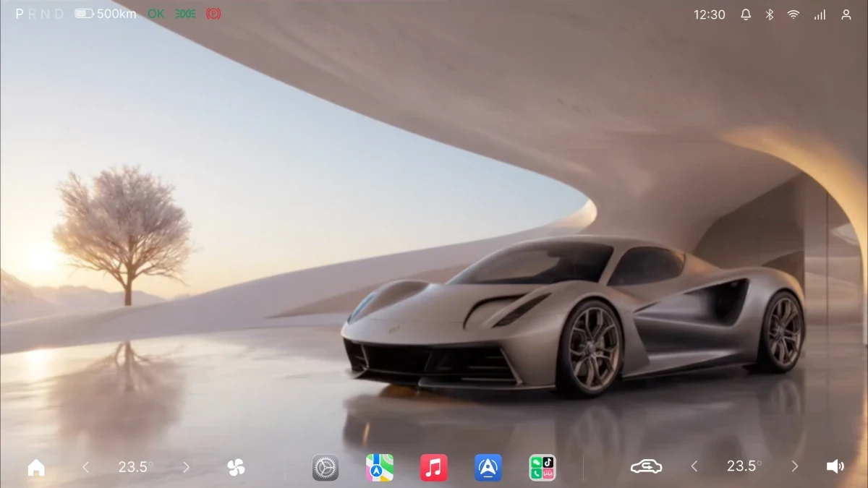The height and width of the screenshot is (488, 868).
Task: Open Wi-Fi settings from the status bar
Action: (793, 14)
